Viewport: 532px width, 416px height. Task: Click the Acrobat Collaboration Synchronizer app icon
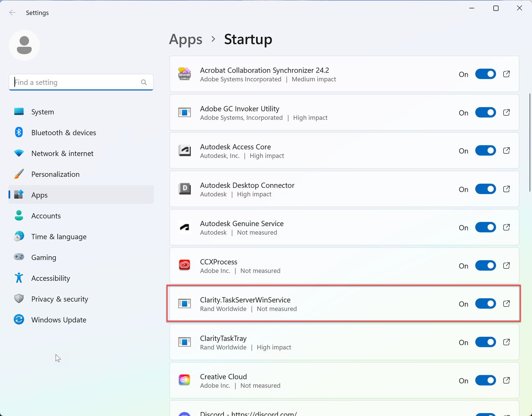point(184,74)
